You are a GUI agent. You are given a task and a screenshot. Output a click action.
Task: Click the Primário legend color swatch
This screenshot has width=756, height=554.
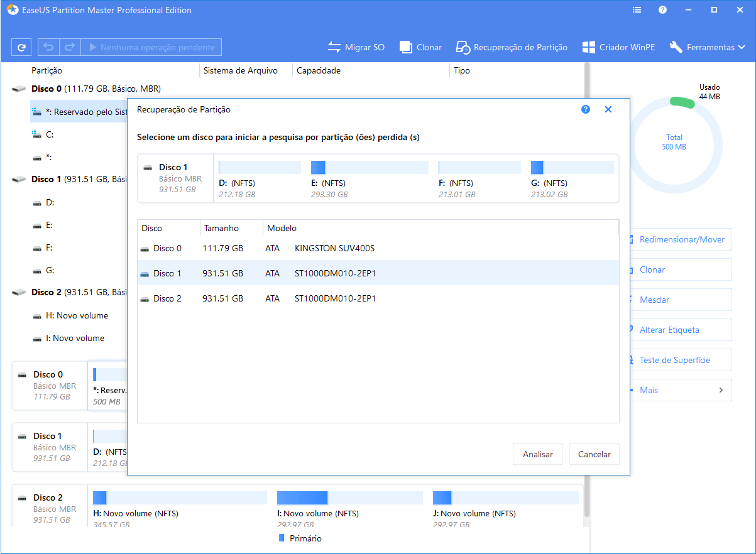point(282,538)
